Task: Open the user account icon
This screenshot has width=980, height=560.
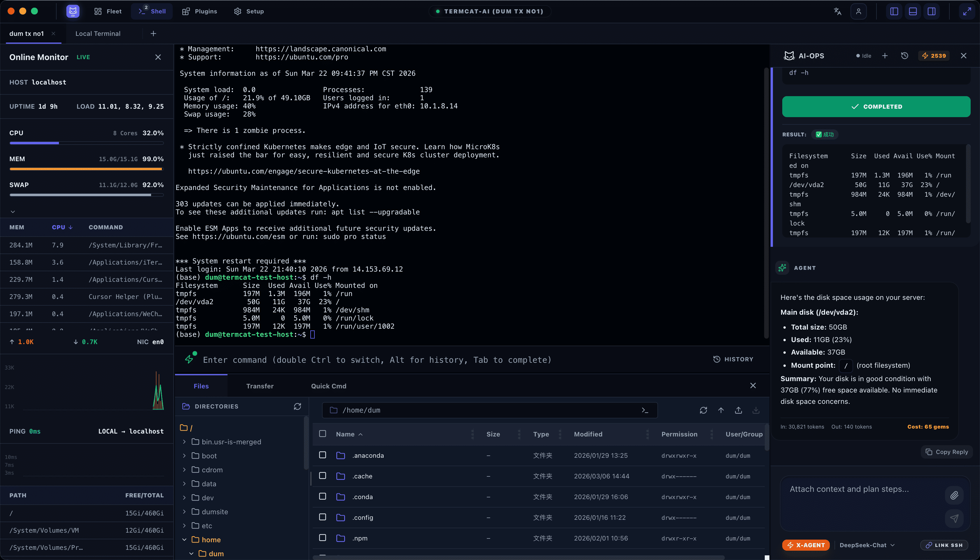Action: coord(858,12)
